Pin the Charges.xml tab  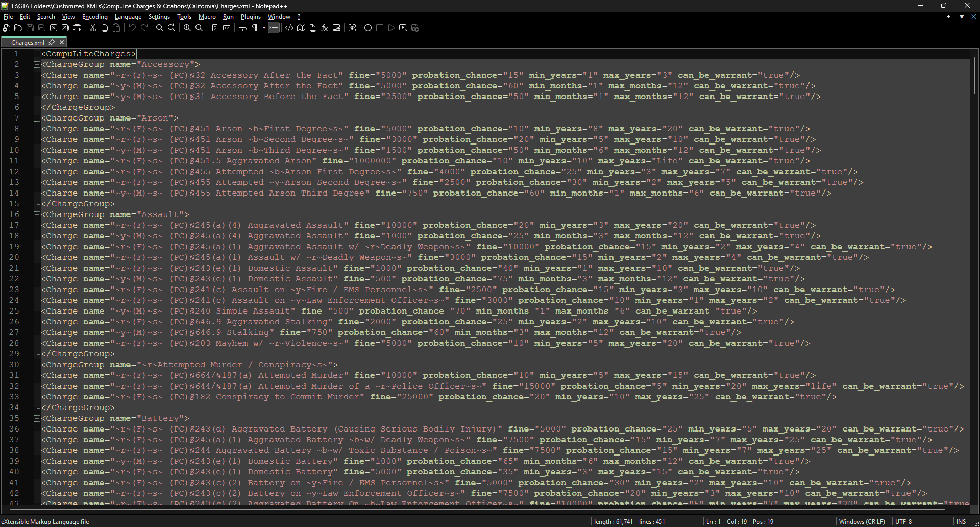pyautogui.click(x=52, y=43)
